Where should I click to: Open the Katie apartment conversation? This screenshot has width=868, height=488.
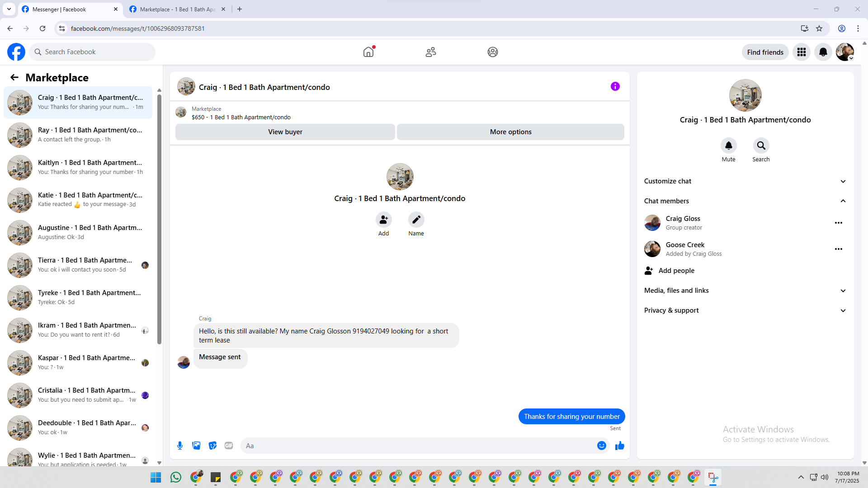(78, 200)
